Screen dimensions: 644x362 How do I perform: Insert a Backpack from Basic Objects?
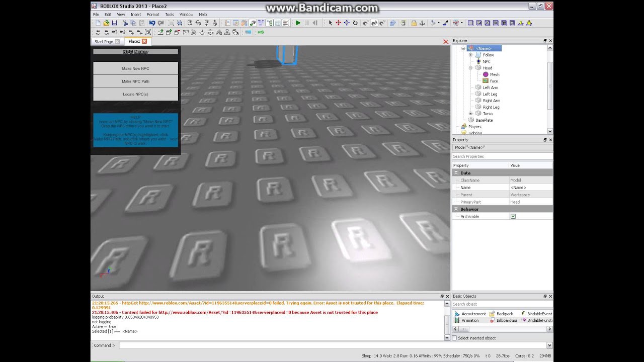[x=501, y=314]
